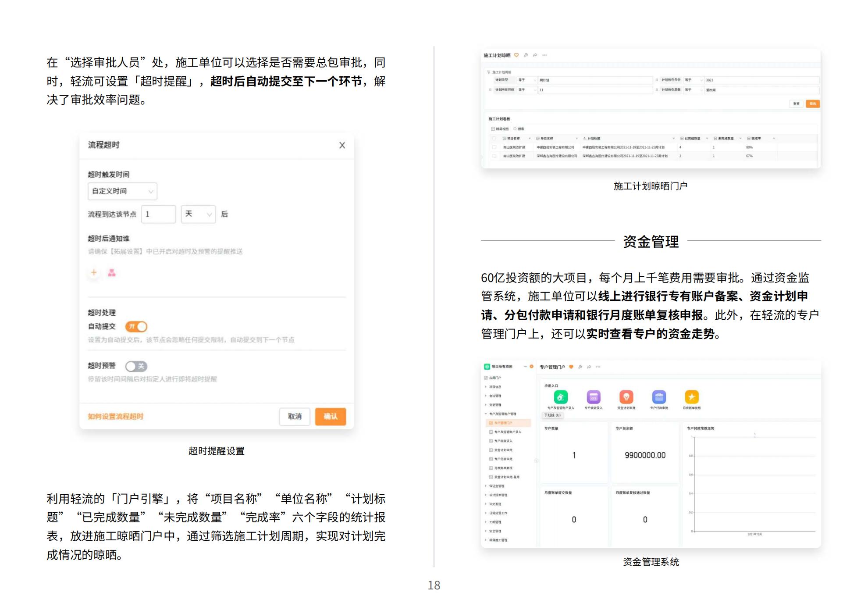The image size is (868, 614).
Task: Click the orange 确认 button
Action: [331, 416]
